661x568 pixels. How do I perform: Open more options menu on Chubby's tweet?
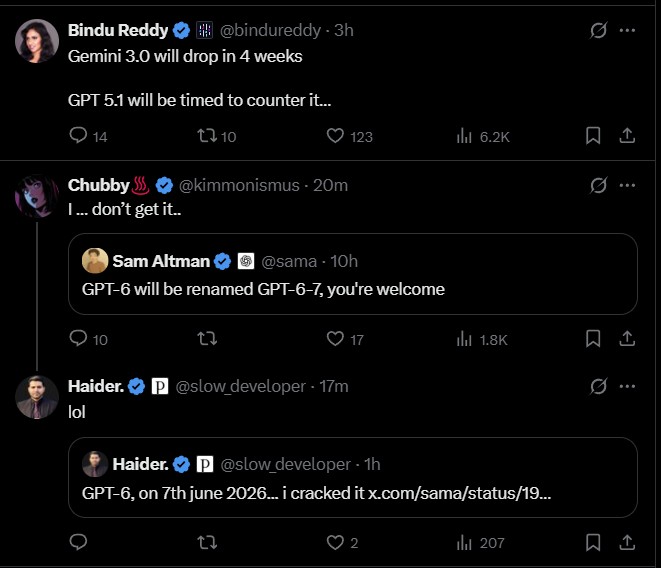(627, 185)
